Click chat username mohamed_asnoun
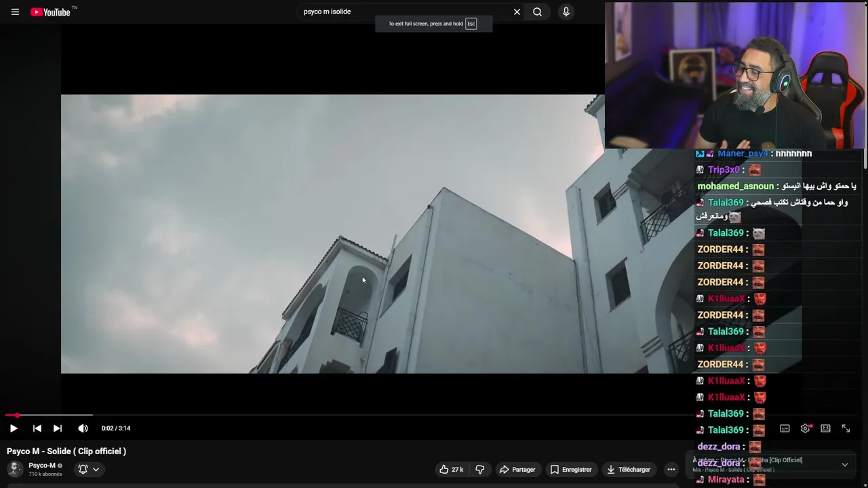 click(x=736, y=186)
